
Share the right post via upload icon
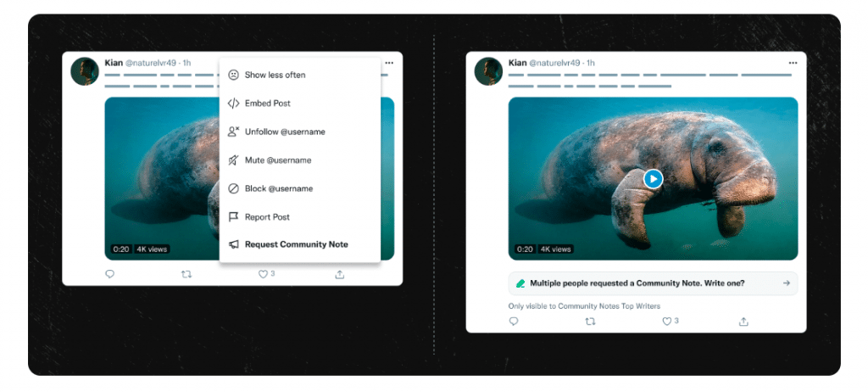pyautogui.click(x=743, y=322)
